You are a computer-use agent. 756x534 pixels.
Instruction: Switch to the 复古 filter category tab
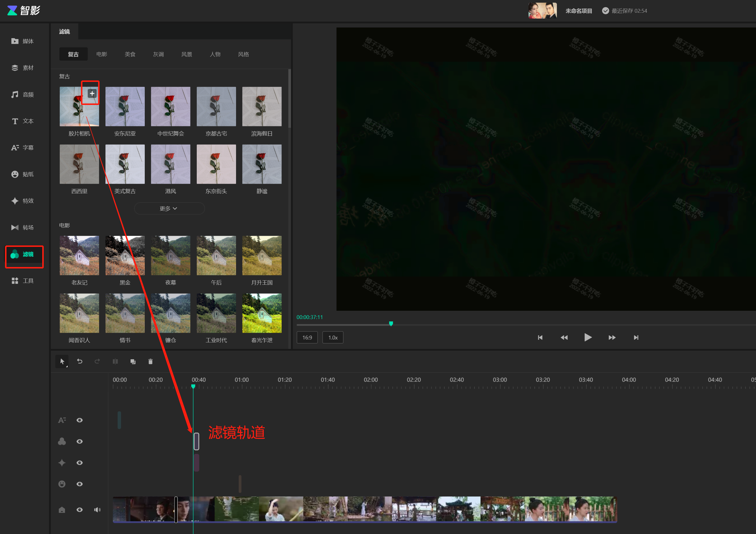(x=73, y=54)
